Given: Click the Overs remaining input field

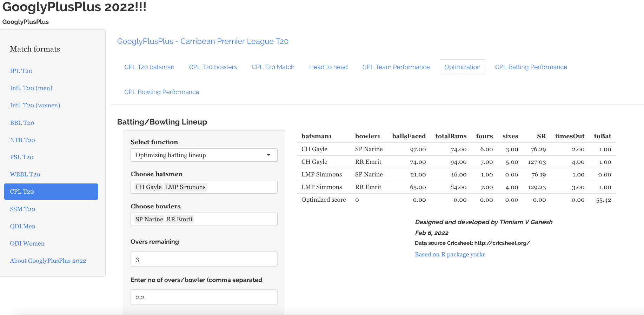Looking at the screenshot, I should click(x=204, y=259).
